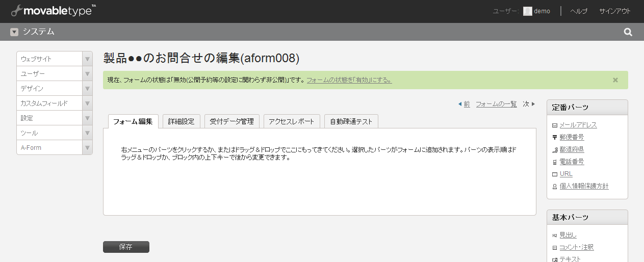Image resolution: width=644 pixels, height=262 pixels.
Task: Switch to the 自動疎通テスト tab
Action: tap(351, 121)
